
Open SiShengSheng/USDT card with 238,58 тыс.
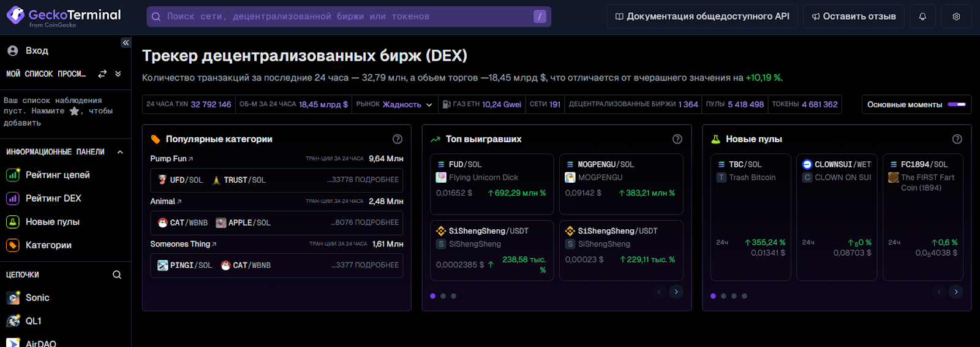pos(492,251)
